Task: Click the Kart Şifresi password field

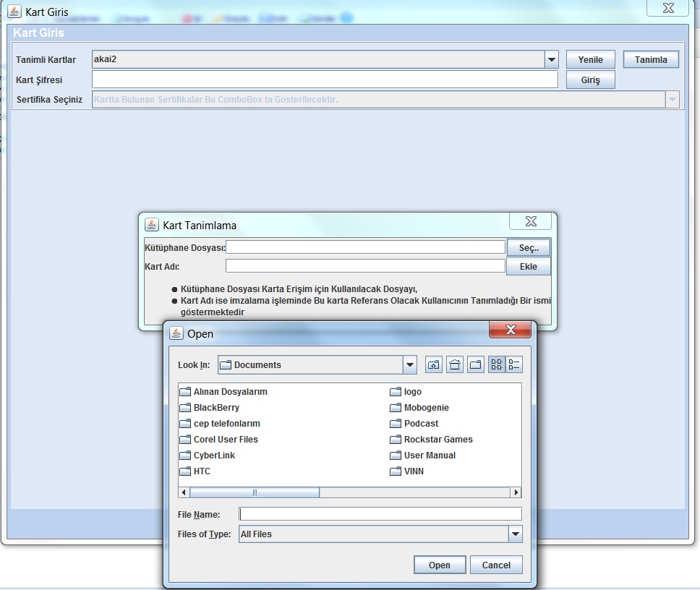Action: pos(325,80)
